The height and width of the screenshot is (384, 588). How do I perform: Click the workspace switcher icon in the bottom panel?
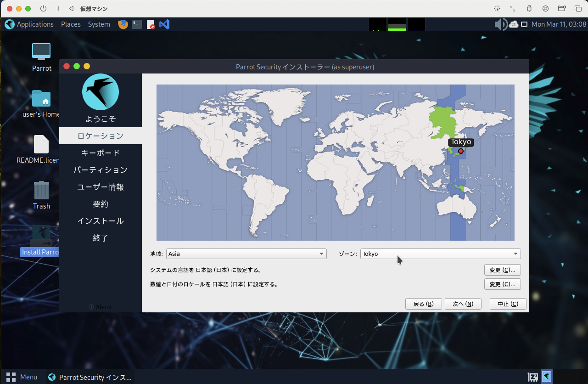[533, 377]
